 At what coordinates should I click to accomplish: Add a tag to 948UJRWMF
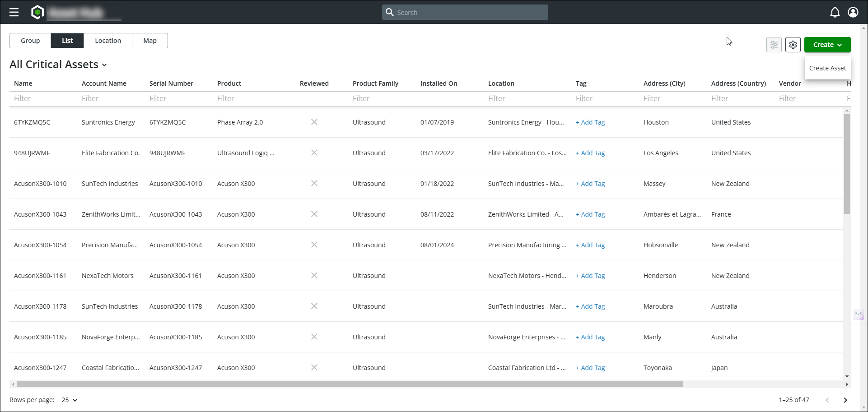[590, 153]
